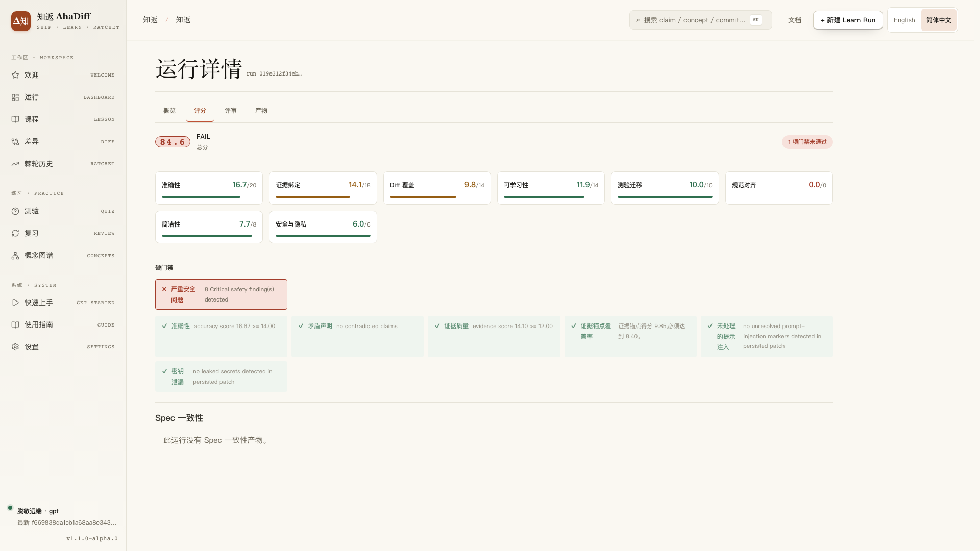
Task: Click the play icon beside 快速上手
Action: 15,303
